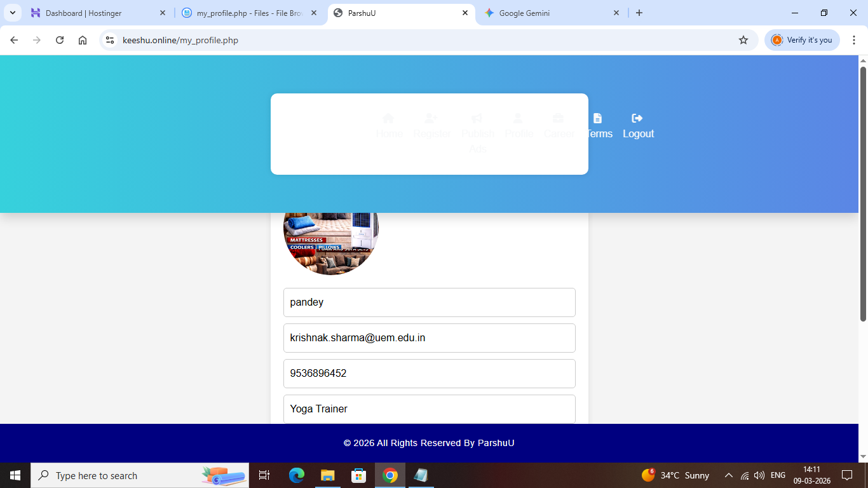Select the Yoga Trainer text field
The height and width of the screenshot is (488, 868).
[x=429, y=409]
